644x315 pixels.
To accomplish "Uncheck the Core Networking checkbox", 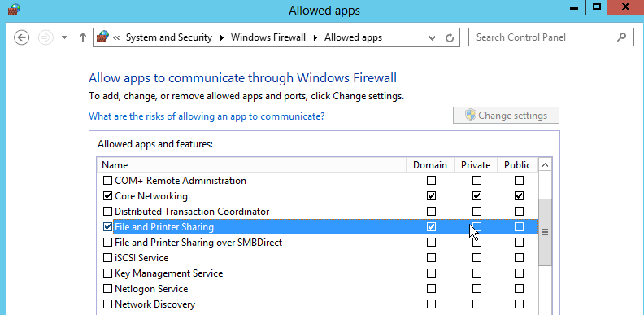I will pyautogui.click(x=107, y=195).
